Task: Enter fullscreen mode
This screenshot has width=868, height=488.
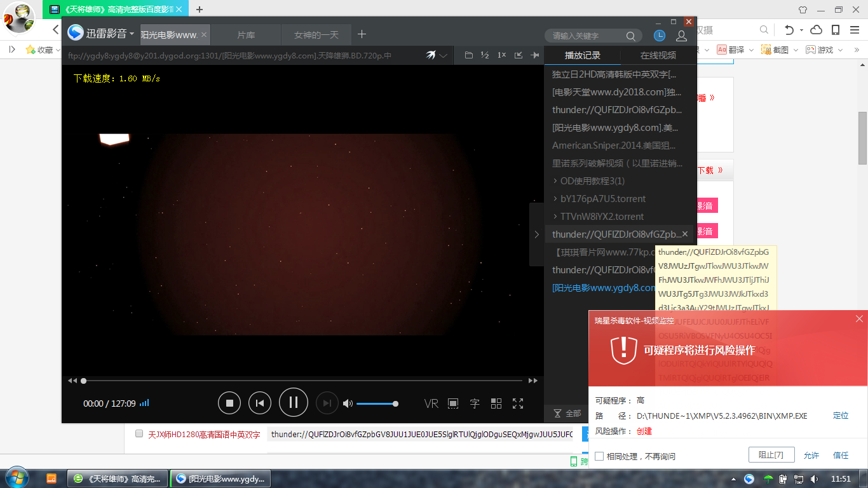Action: click(518, 403)
